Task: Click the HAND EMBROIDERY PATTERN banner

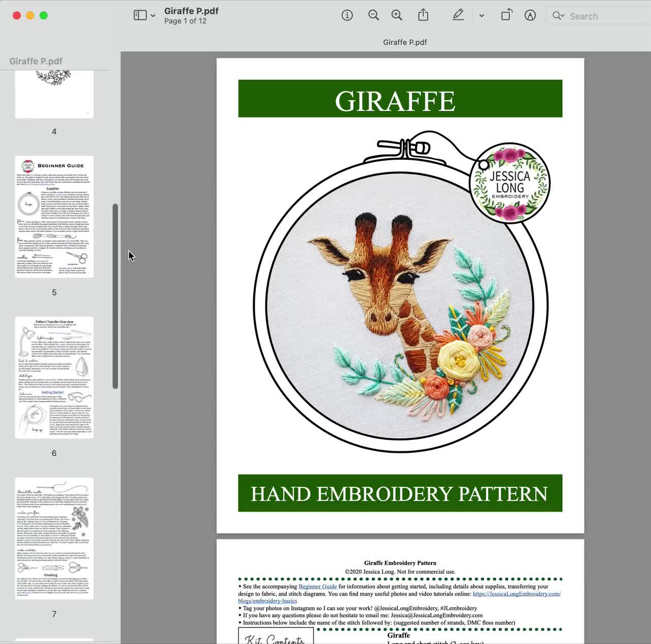Action: pyautogui.click(x=400, y=493)
